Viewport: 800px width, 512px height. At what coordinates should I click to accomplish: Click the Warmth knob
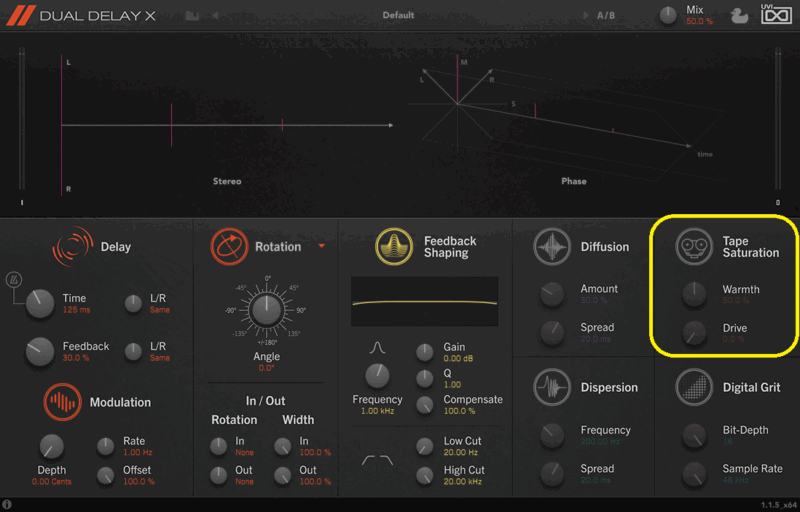coord(694,294)
